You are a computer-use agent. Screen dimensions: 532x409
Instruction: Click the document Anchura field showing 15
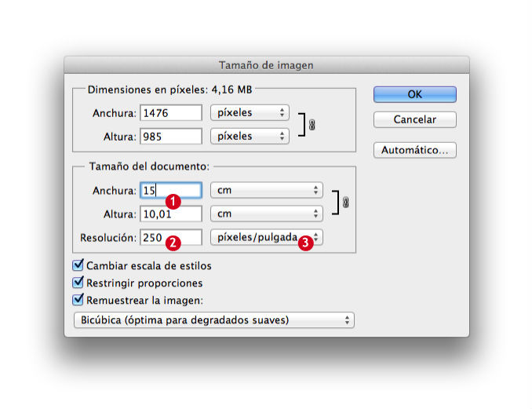click(x=171, y=191)
